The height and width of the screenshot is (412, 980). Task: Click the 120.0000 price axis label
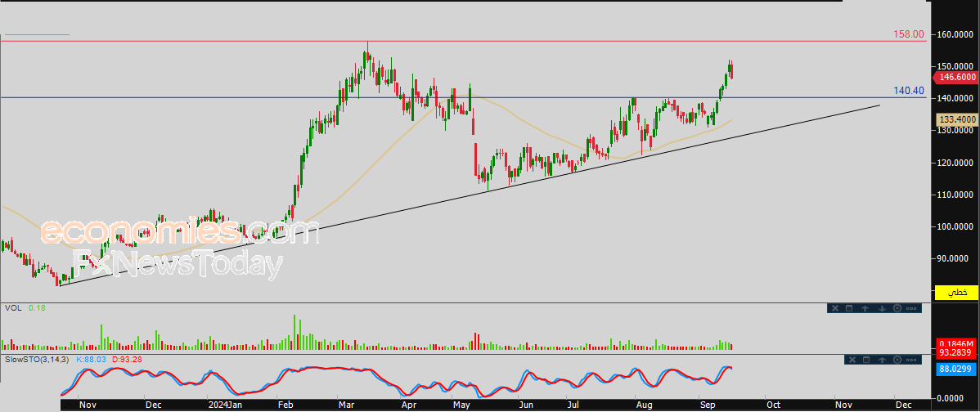[x=956, y=163]
